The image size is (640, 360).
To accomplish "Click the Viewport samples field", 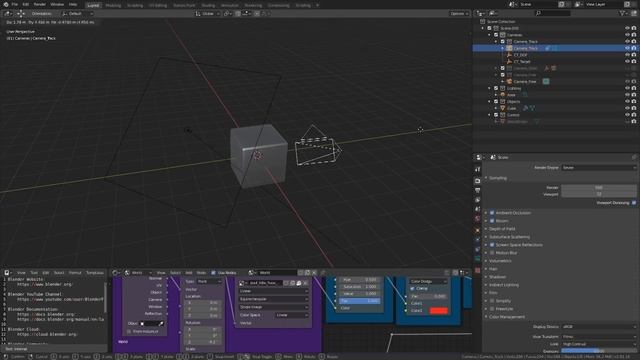I will click(598, 194).
